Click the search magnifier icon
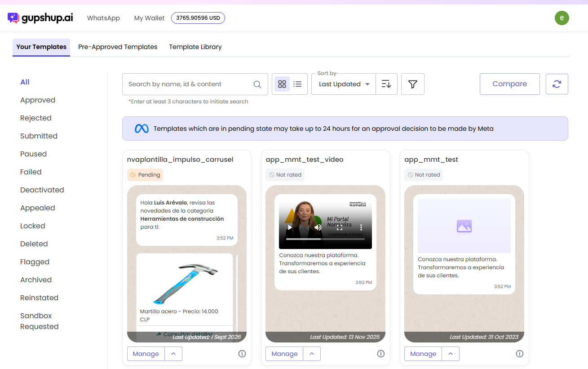Image resolution: width=588 pixels, height=369 pixels. (257, 84)
